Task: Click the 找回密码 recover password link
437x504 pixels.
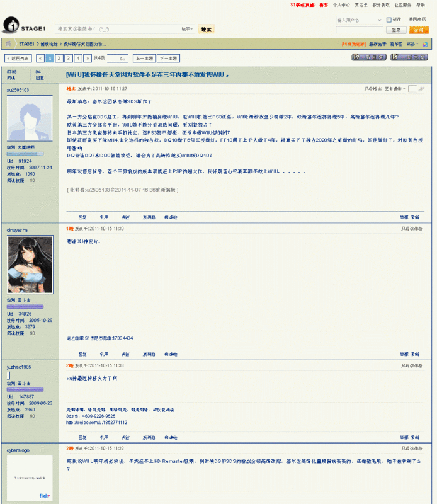Action: point(417,20)
